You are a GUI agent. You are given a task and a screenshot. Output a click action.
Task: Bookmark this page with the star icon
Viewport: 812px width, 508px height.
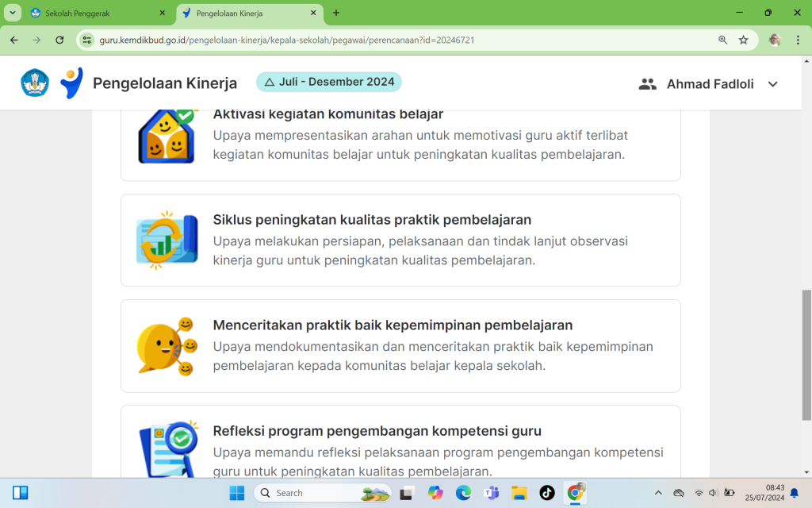(744, 40)
